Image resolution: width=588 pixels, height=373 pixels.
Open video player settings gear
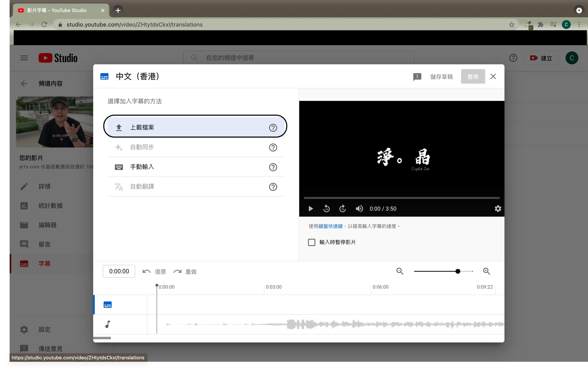point(498,209)
